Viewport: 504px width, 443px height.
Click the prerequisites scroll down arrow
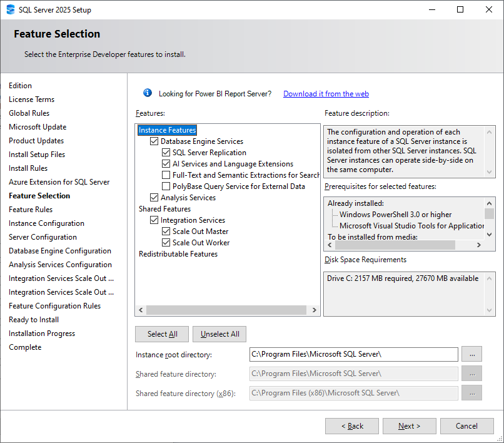(x=489, y=235)
